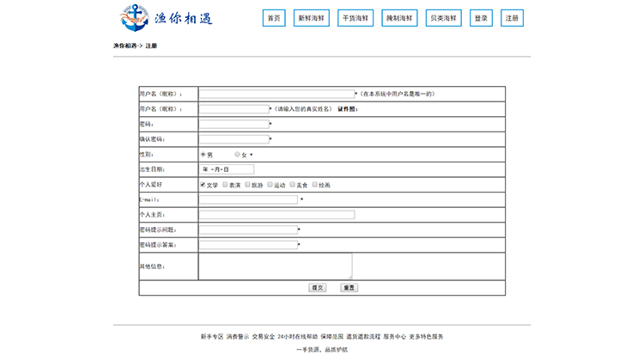Check the 绘画 hobby checkbox

click(315, 185)
